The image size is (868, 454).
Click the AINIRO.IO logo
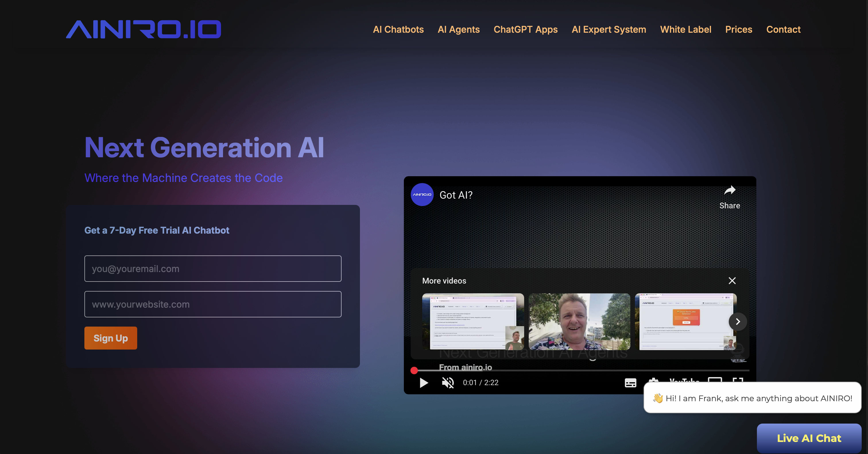click(144, 29)
